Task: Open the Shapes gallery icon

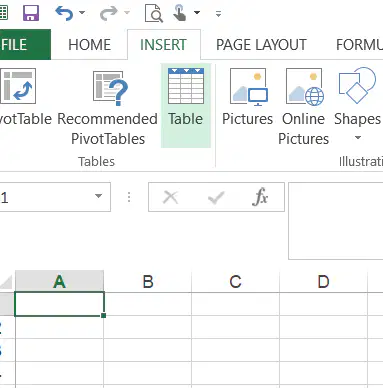Action: (x=357, y=85)
